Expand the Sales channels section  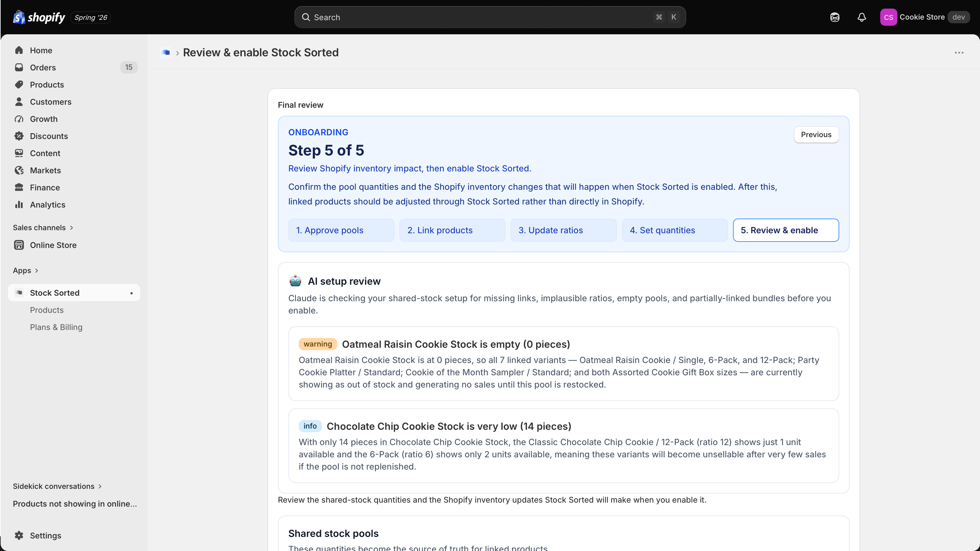(x=43, y=227)
